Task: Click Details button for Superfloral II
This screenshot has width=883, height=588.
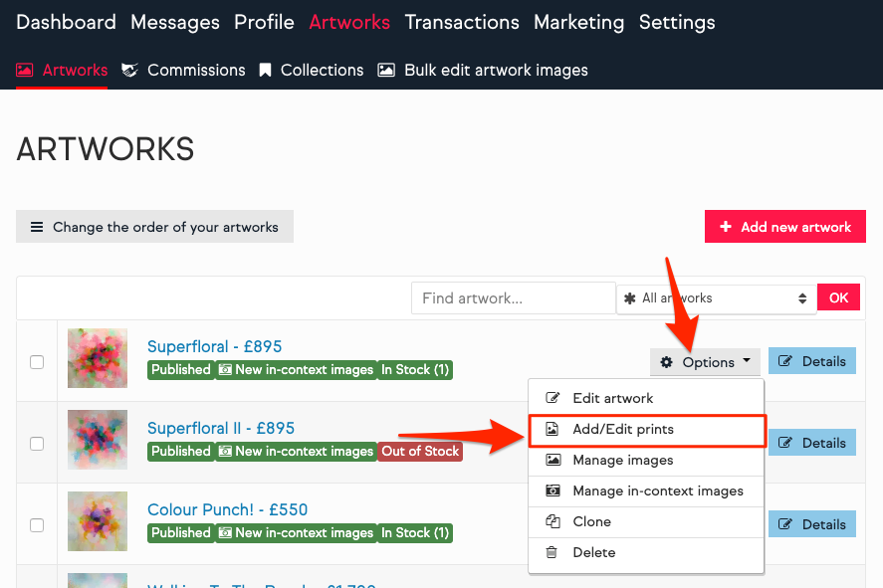Action: pyautogui.click(x=812, y=443)
